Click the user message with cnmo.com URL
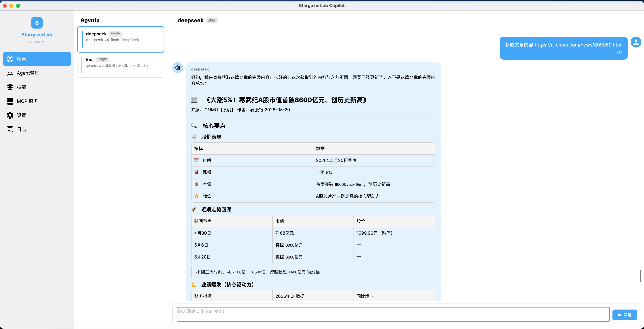The height and width of the screenshot is (329, 644). click(563, 48)
